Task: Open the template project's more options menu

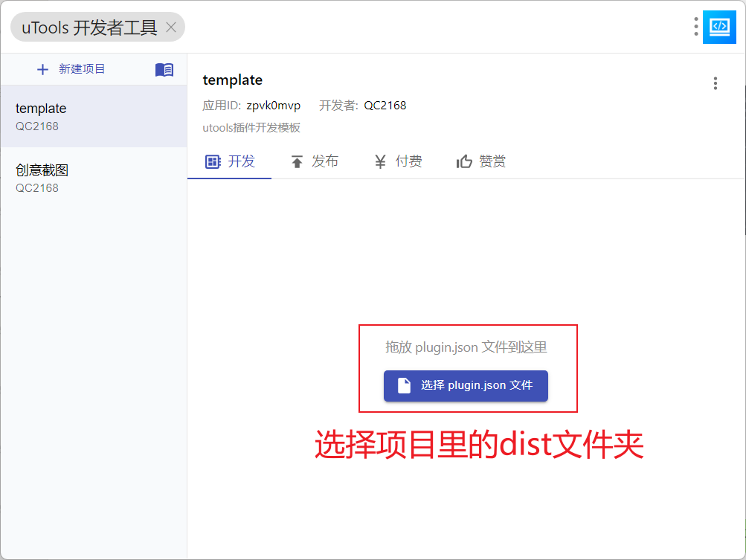Action: pos(715,83)
